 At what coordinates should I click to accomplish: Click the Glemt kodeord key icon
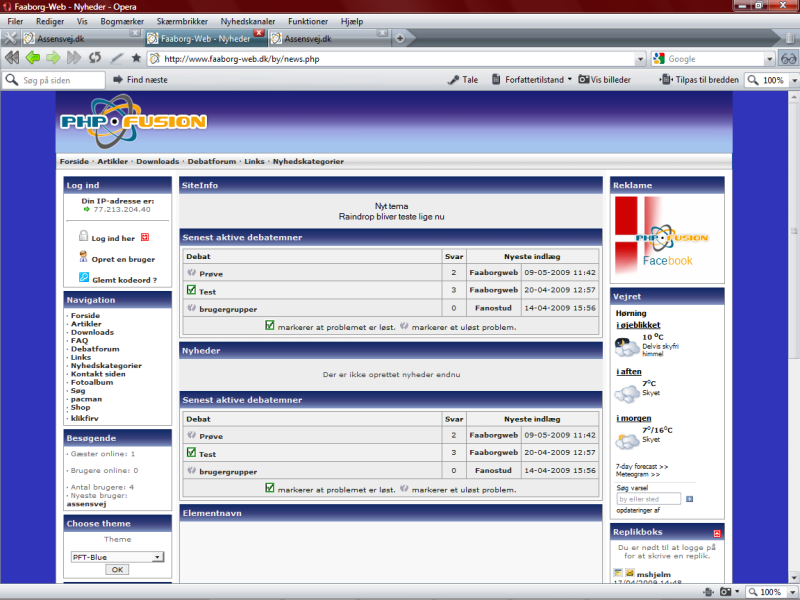point(84,277)
